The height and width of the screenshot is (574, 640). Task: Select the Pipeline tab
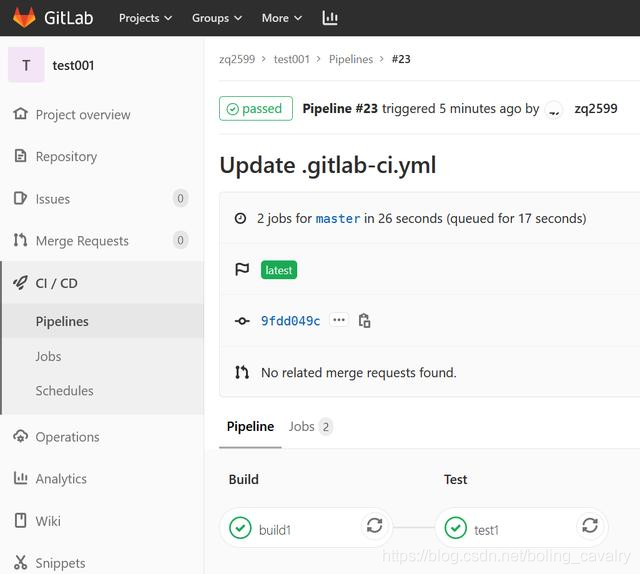[250, 427]
